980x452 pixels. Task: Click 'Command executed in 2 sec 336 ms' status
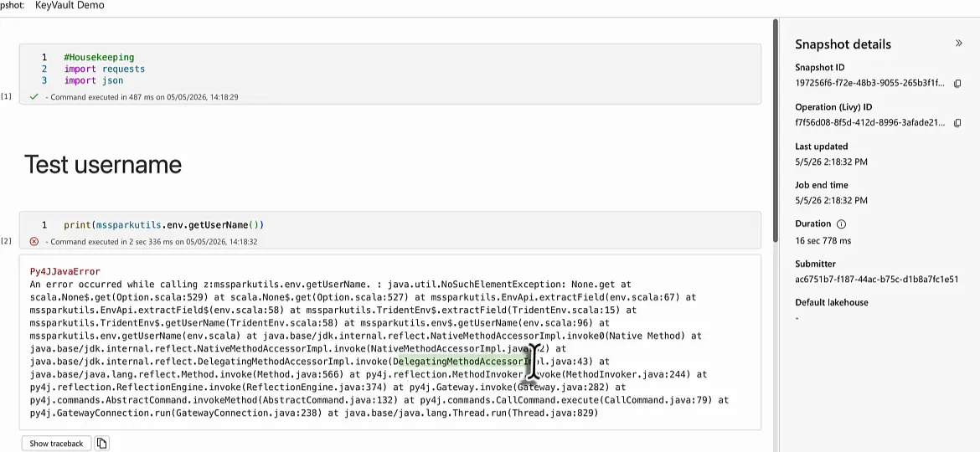152,242
